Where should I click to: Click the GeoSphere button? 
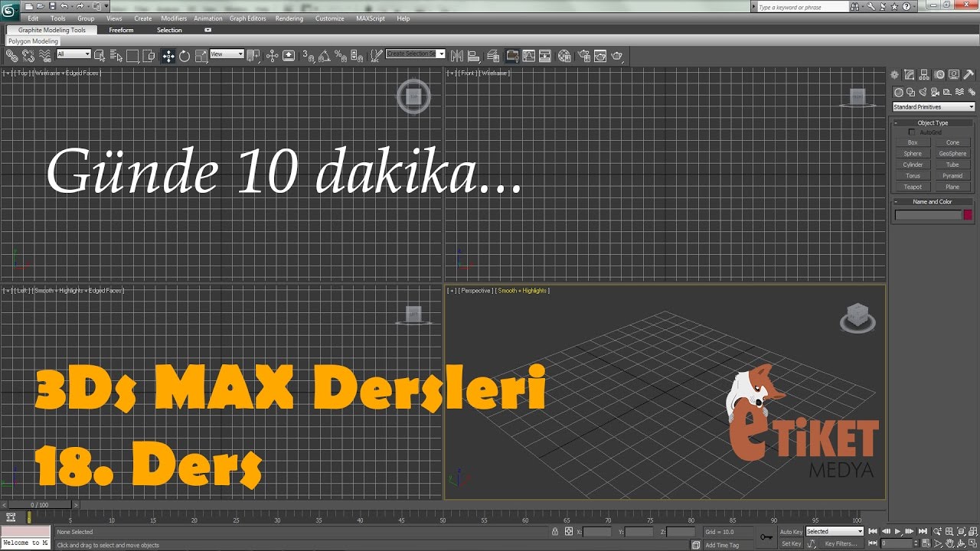coord(952,154)
